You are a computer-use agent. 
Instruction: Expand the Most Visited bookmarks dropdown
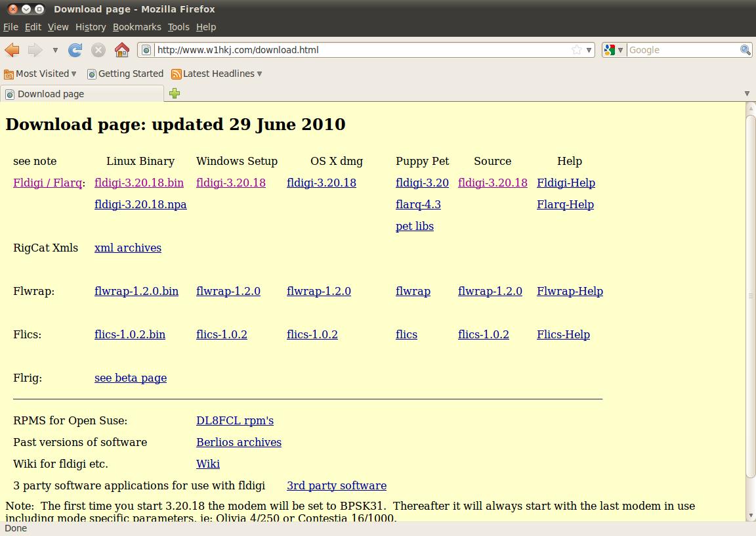(41, 74)
